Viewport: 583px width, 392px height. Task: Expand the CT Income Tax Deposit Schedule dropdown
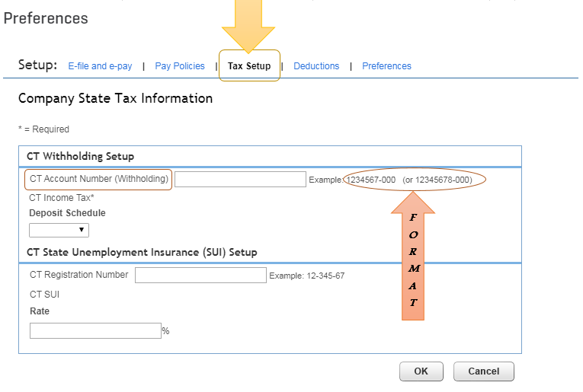click(59, 230)
